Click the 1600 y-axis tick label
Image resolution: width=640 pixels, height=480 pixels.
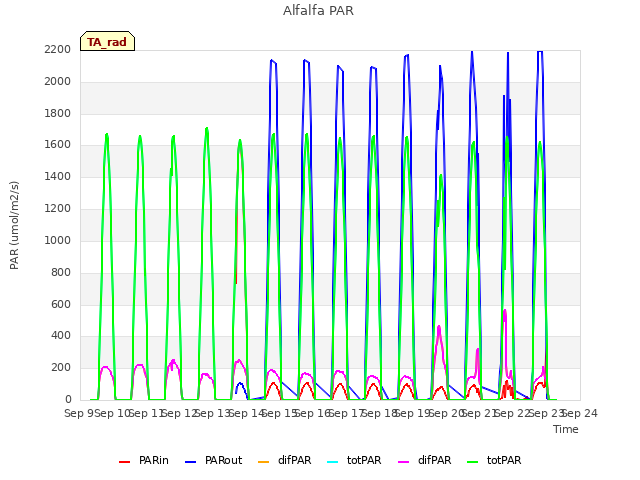[x=58, y=144]
